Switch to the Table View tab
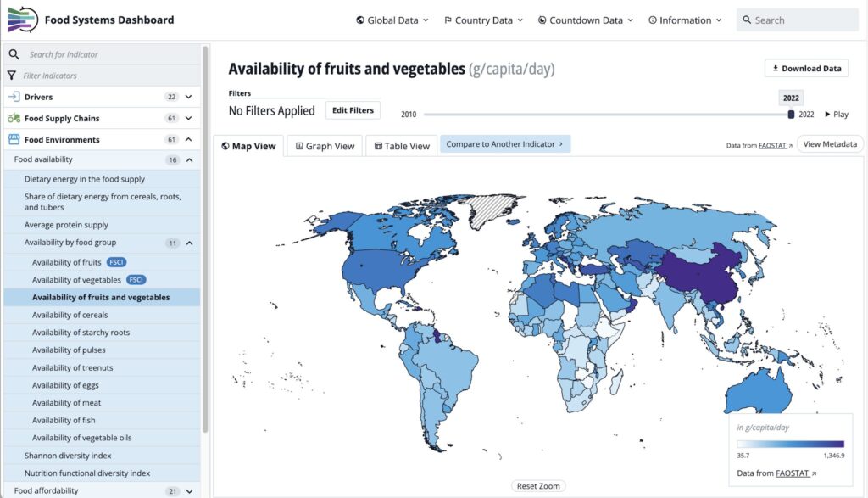The height and width of the screenshot is (498, 868). 402,146
